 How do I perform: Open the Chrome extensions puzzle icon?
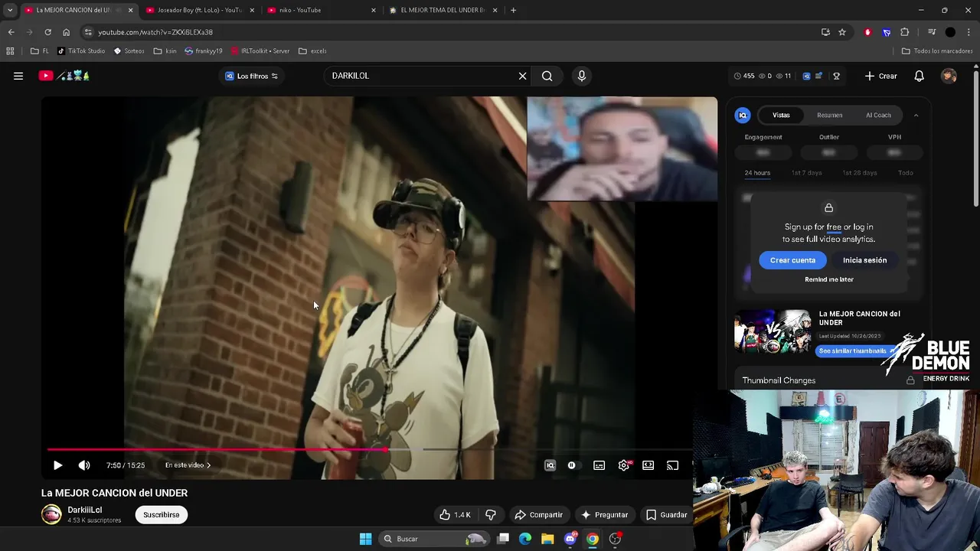[905, 32]
